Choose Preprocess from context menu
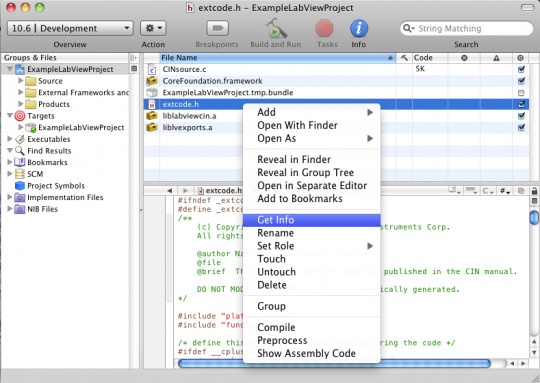The image size is (540, 383). tap(312, 340)
